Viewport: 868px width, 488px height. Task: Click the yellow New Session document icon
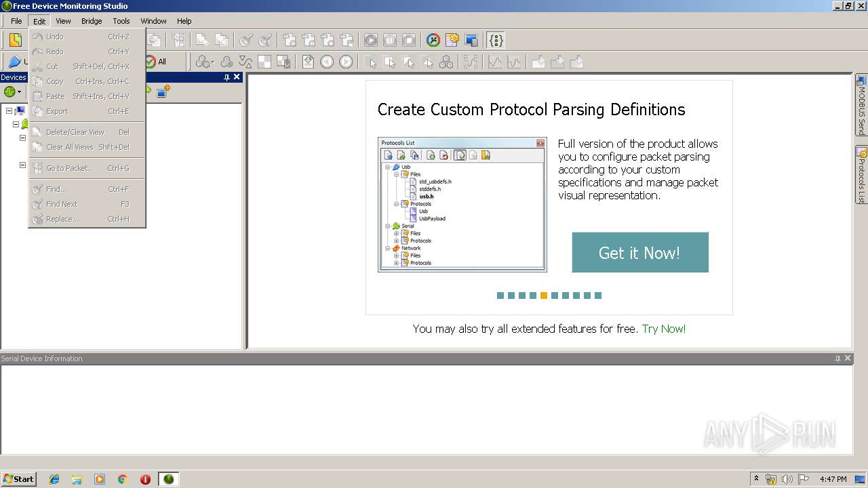15,40
